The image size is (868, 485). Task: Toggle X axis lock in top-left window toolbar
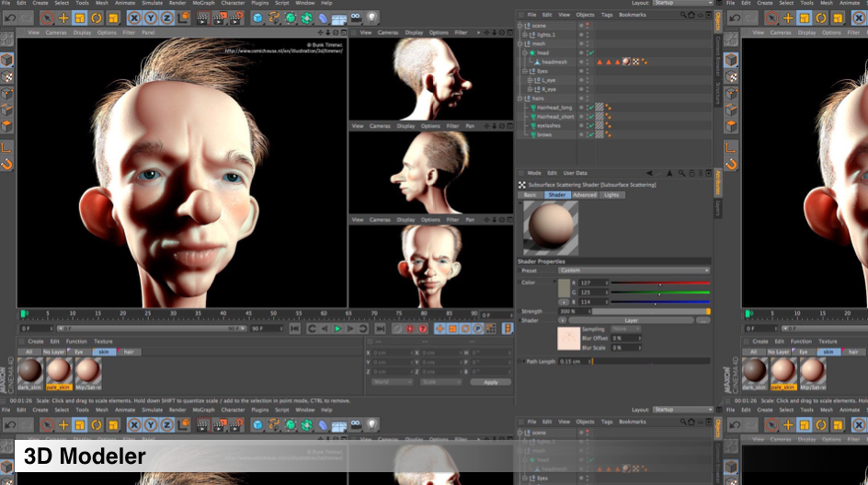tap(134, 18)
